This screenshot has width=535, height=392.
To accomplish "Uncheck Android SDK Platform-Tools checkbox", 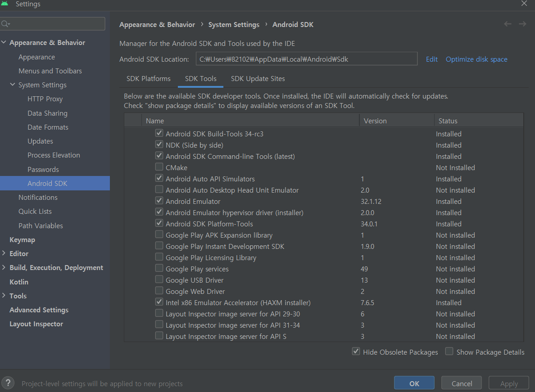I will [159, 223].
